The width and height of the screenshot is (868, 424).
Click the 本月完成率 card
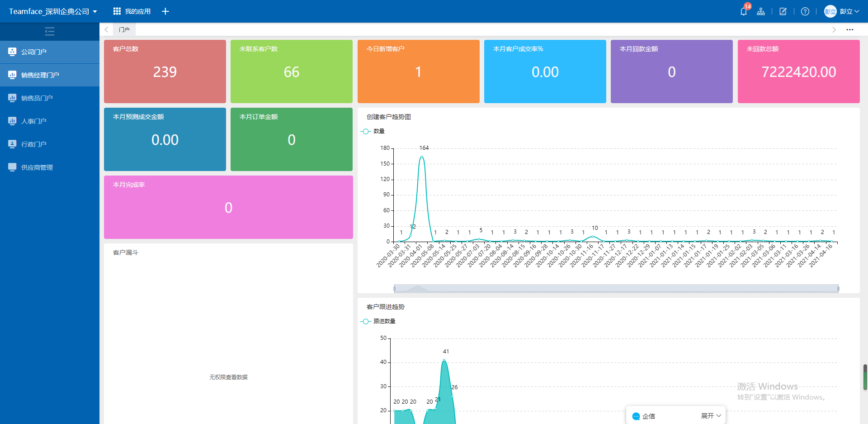(228, 207)
